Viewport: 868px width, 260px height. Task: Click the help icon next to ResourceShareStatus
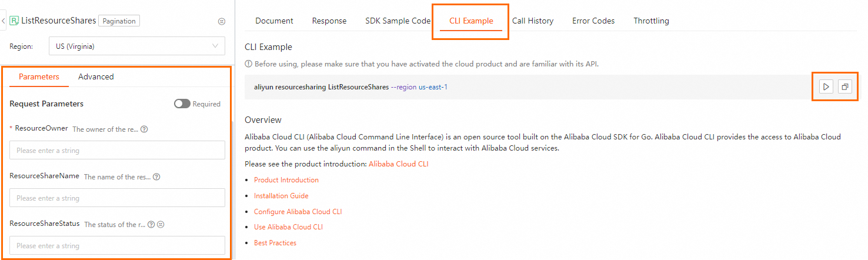[151, 224]
